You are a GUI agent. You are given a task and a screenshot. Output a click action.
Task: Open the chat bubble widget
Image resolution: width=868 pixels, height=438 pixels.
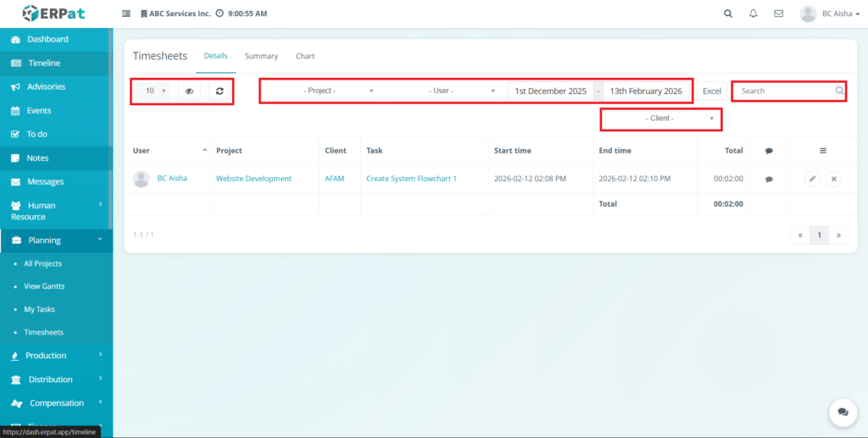click(843, 412)
